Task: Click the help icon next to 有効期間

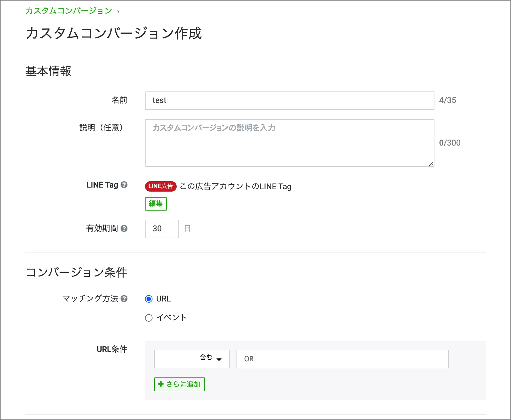Action: 124,228
